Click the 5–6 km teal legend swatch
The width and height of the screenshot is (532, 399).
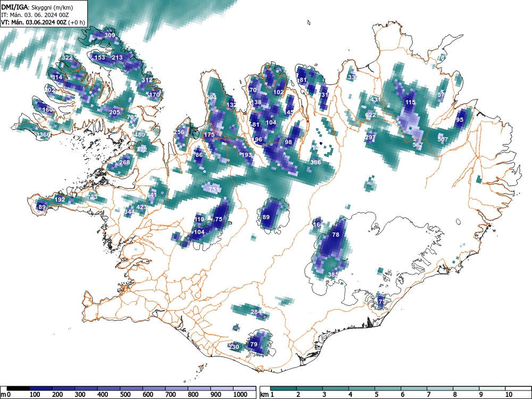point(388,388)
